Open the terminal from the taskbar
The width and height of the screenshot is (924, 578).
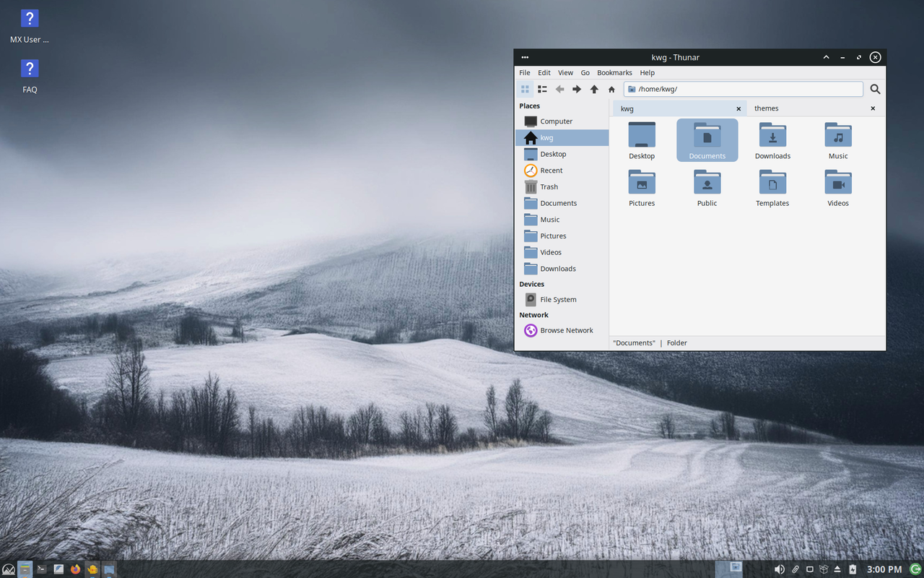tap(41, 569)
